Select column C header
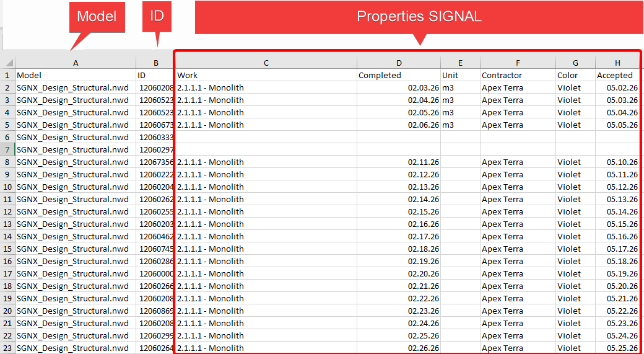Image resolution: width=644 pixels, height=354 pixels. [x=266, y=63]
